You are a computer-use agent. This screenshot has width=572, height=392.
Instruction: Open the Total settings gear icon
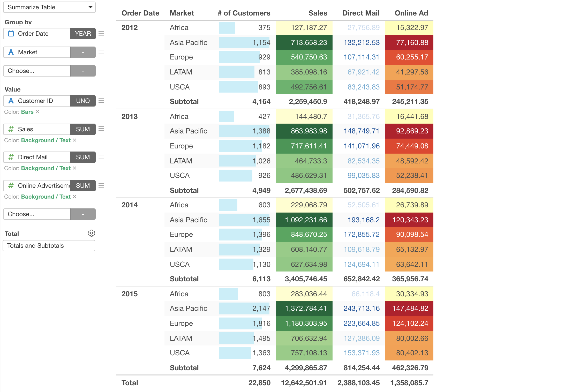(x=91, y=233)
